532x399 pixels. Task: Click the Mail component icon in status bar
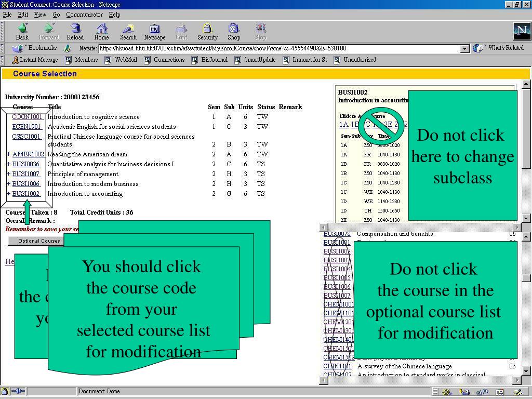point(465,392)
